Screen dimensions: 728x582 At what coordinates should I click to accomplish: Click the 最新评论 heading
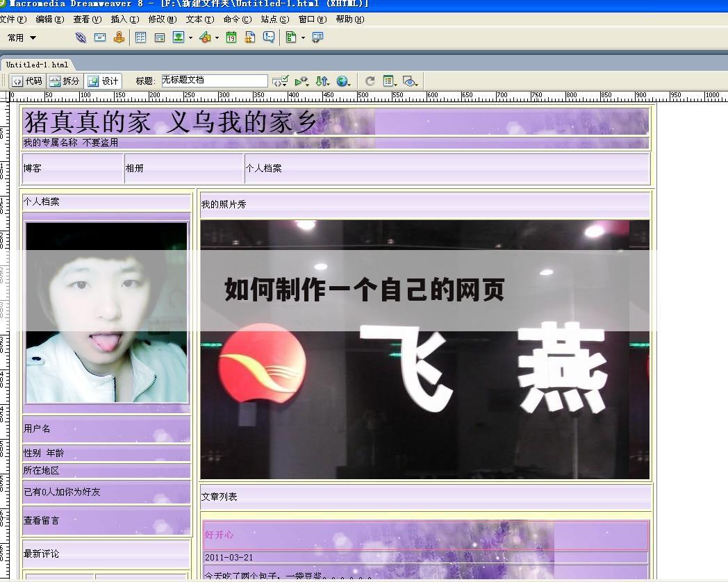tap(41, 554)
